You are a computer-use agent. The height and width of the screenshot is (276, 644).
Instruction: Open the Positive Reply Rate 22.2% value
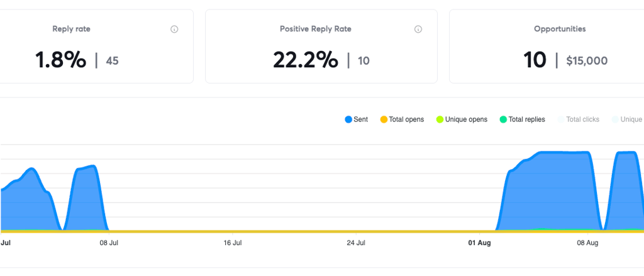click(x=306, y=61)
